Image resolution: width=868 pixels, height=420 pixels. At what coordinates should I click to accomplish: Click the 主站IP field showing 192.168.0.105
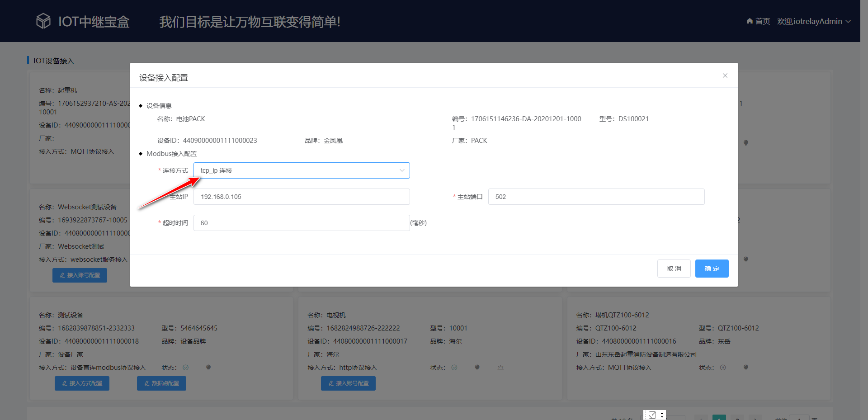pos(302,196)
